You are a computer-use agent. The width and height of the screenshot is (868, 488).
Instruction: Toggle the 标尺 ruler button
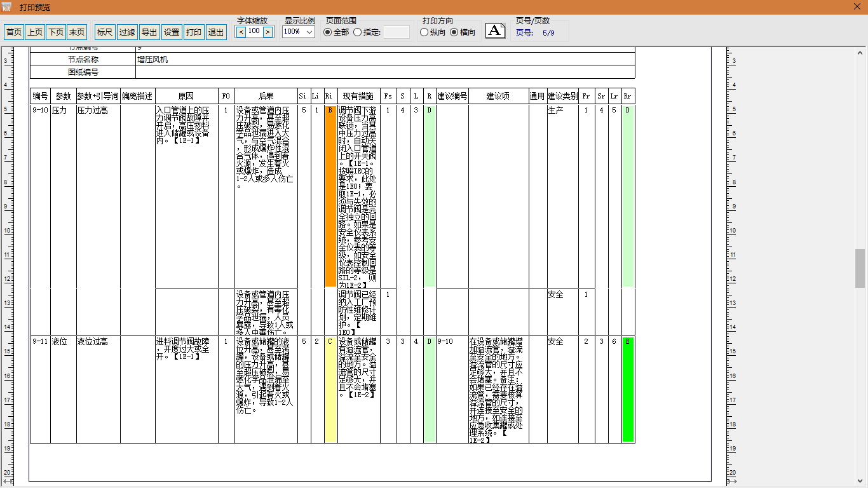pos(105,32)
